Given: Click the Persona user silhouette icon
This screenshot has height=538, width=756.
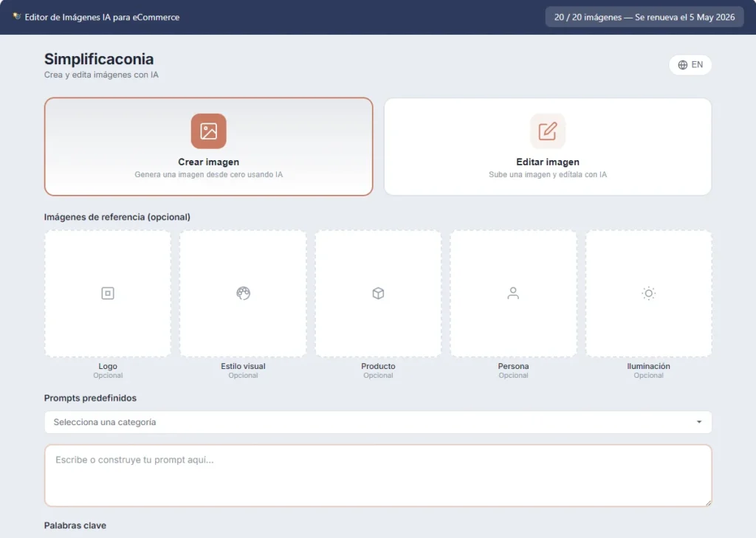Looking at the screenshot, I should coord(513,294).
